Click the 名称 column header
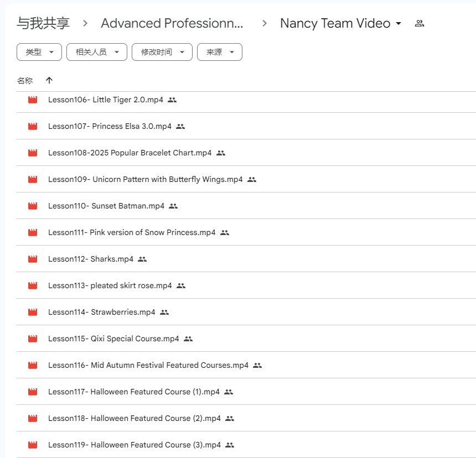Viewport: 476px width, 458px height. click(x=25, y=81)
